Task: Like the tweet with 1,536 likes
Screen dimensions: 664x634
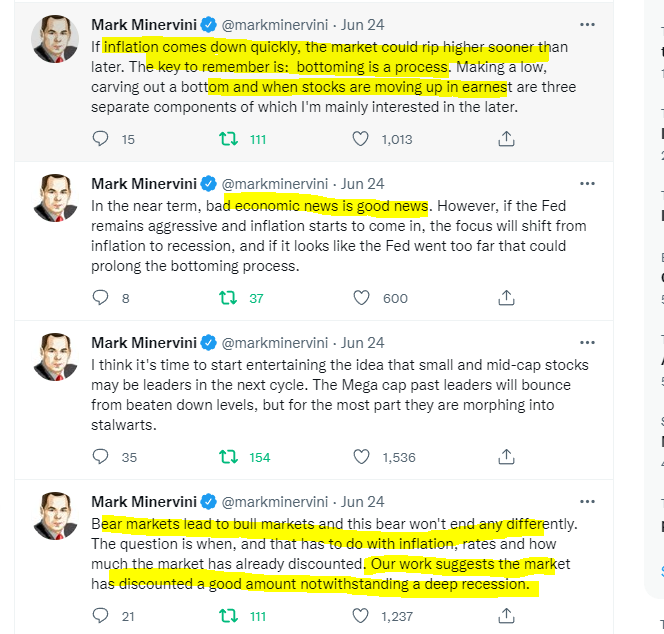Action: pos(363,457)
